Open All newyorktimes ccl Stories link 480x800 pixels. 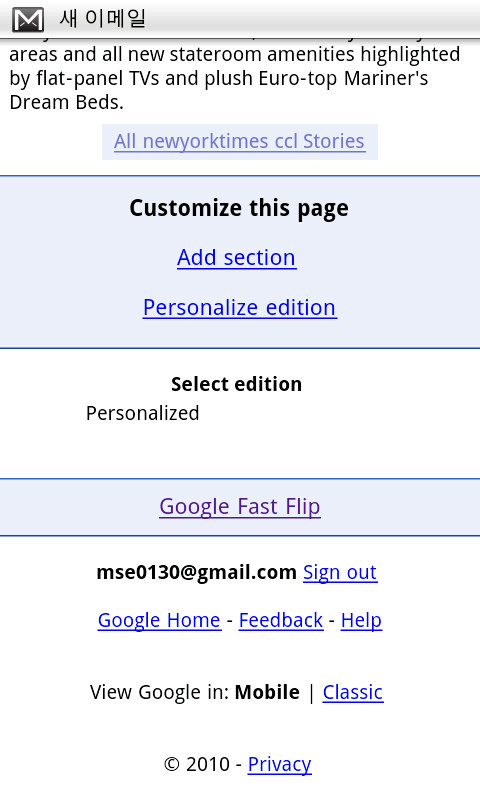pyautogui.click(x=239, y=141)
